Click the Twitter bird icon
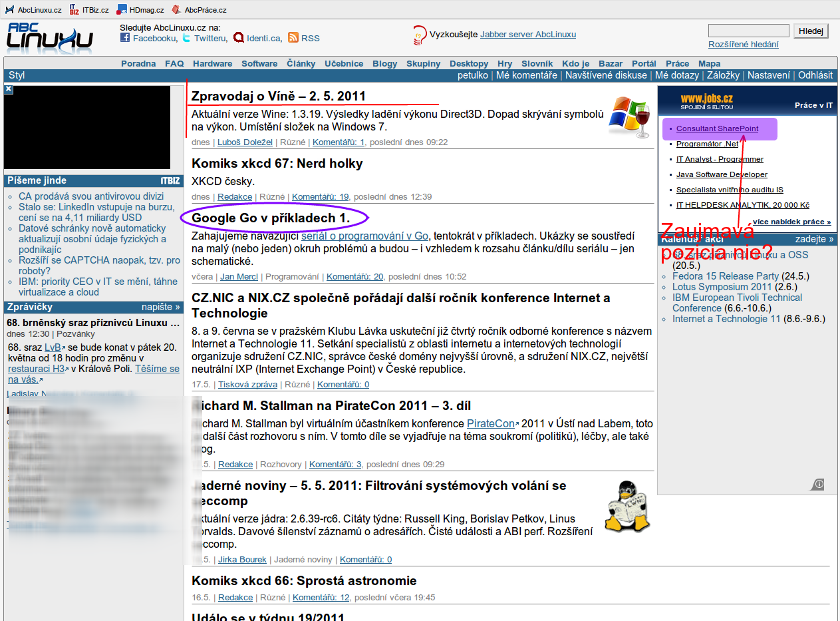 [x=186, y=38]
